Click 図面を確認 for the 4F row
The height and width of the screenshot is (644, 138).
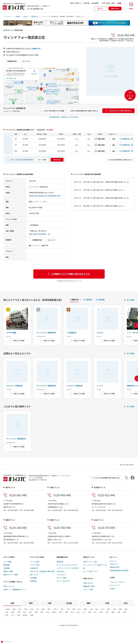point(100,145)
